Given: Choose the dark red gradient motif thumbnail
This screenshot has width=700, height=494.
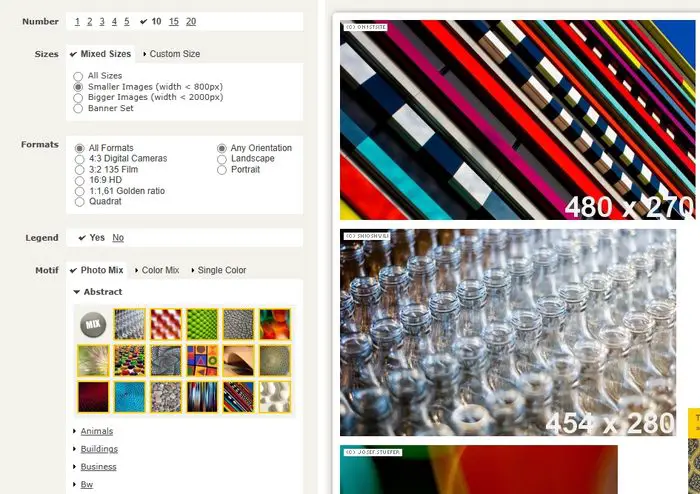Looking at the screenshot, I should point(93,397).
